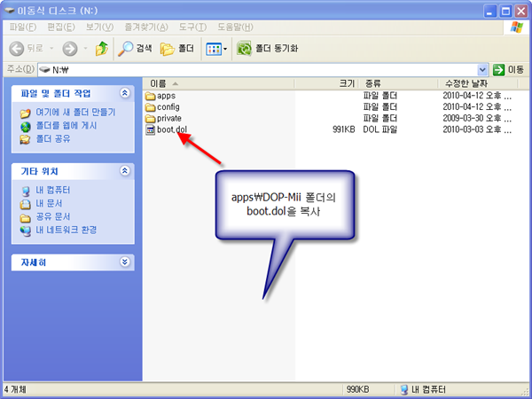Open the File (파일) menu
Image resolution: width=532 pixels, height=399 pixels.
(23, 27)
